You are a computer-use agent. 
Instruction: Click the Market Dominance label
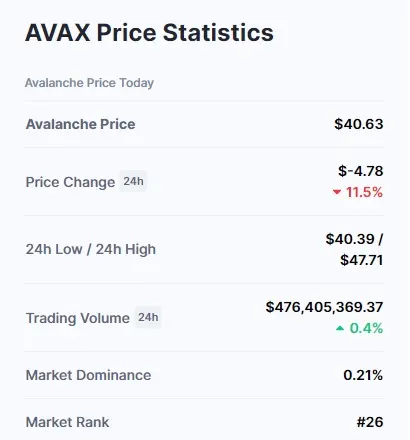(x=88, y=375)
